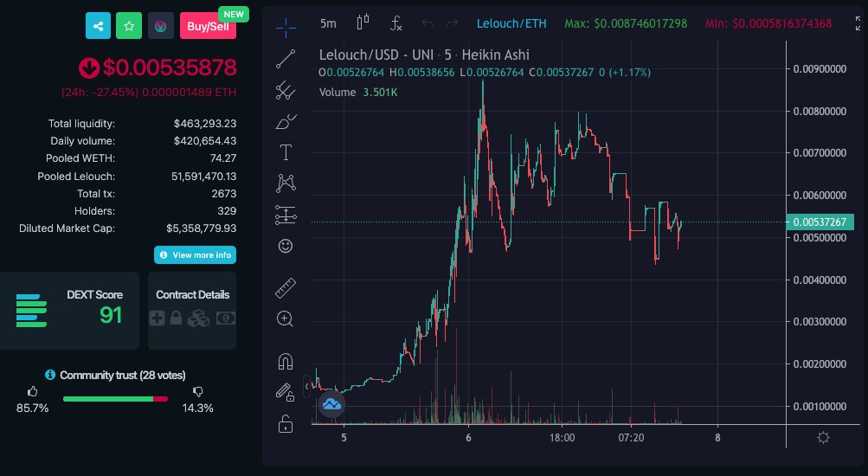This screenshot has width=868, height=476.
Task: Open the emoji icons tool
Action: pyautogui.click(x=286, y=246)
